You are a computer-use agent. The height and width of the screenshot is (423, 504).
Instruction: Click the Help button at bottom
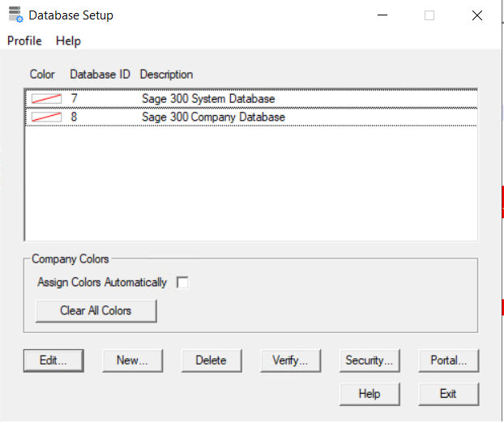point(369,394)
